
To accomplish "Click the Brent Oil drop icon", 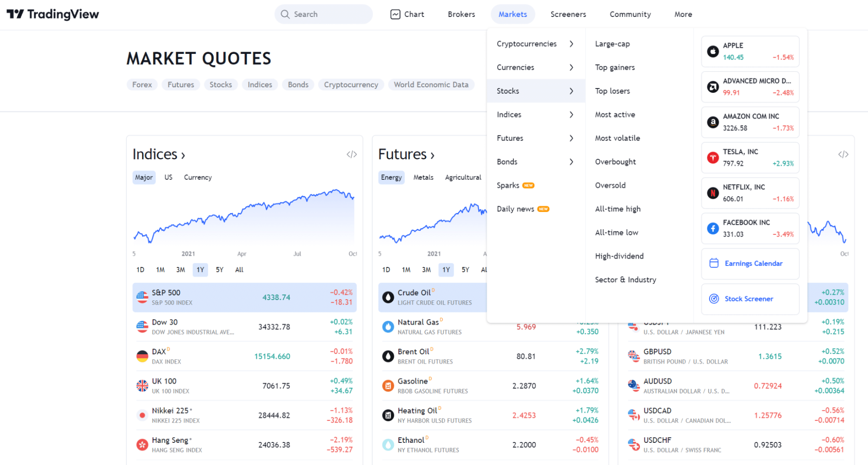I will pos(388,356).
